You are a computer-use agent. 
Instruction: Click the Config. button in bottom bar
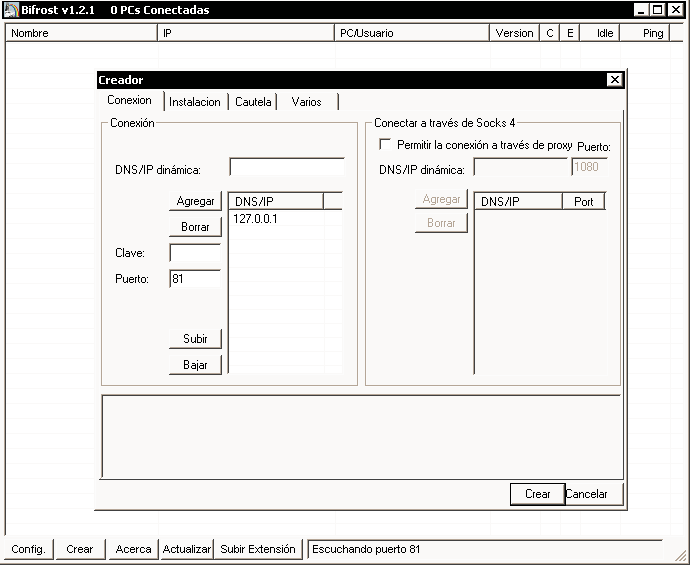(x=28, y=549)
